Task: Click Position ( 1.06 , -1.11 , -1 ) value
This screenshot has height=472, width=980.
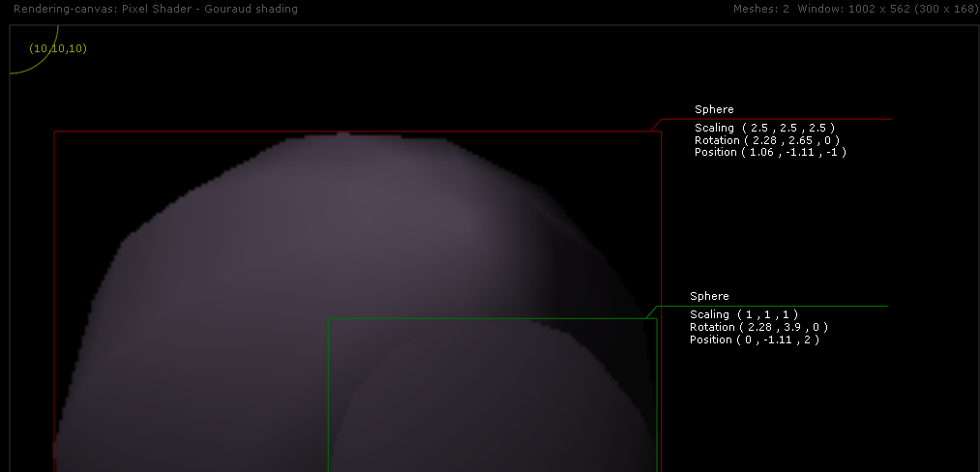Action: coord(770,152)
